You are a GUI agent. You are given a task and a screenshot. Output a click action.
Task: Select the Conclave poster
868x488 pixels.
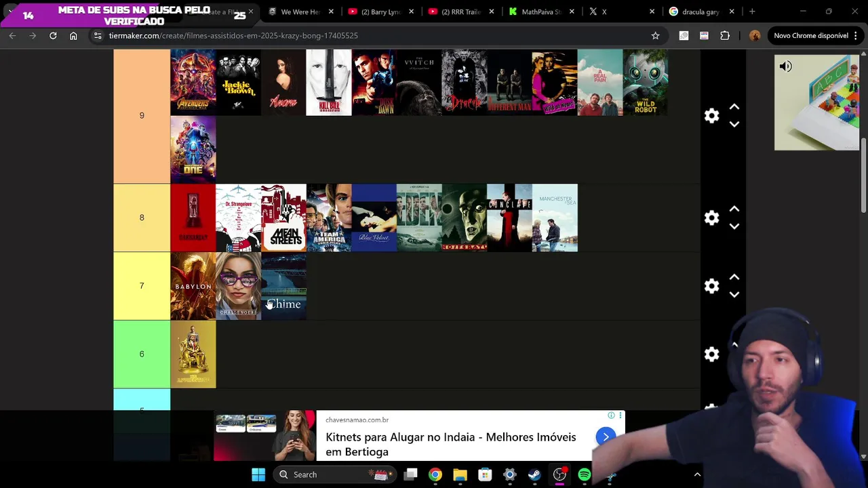pyautogui.click(x=509, y=218)
